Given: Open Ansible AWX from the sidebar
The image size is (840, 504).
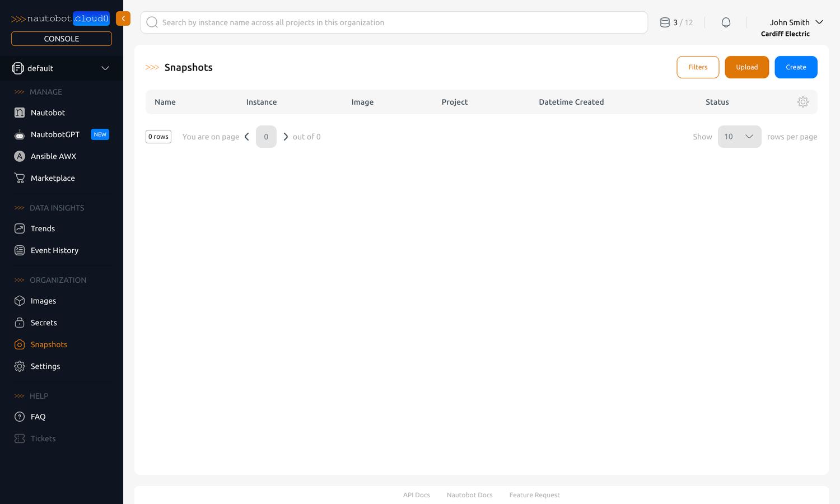Looking at the screenshot, I should tap(53, 156).
